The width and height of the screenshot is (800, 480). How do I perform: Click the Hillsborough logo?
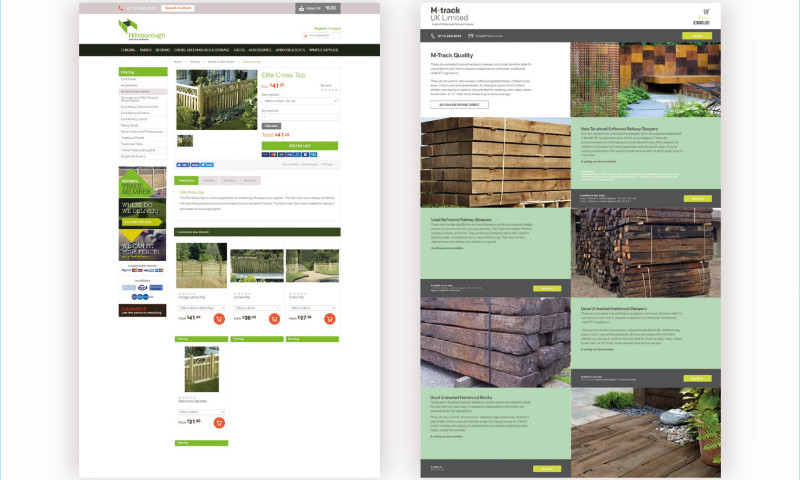click(142, 30)
